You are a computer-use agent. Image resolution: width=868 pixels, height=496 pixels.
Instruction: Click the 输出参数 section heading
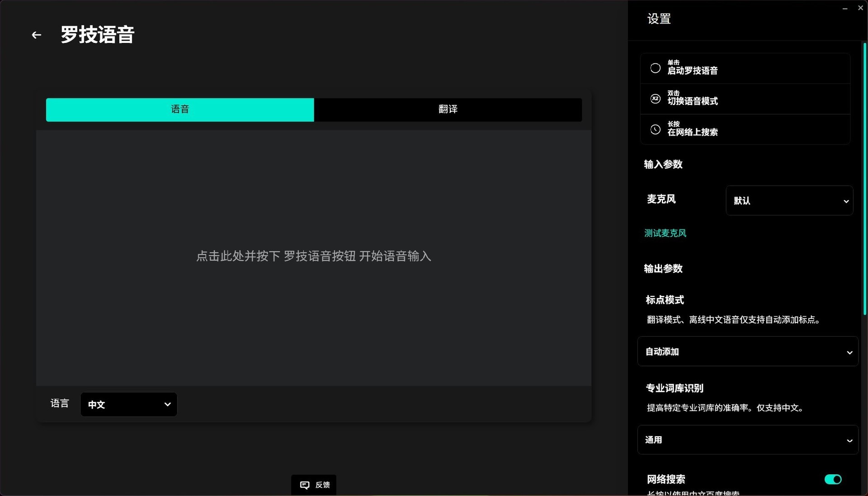663,269
